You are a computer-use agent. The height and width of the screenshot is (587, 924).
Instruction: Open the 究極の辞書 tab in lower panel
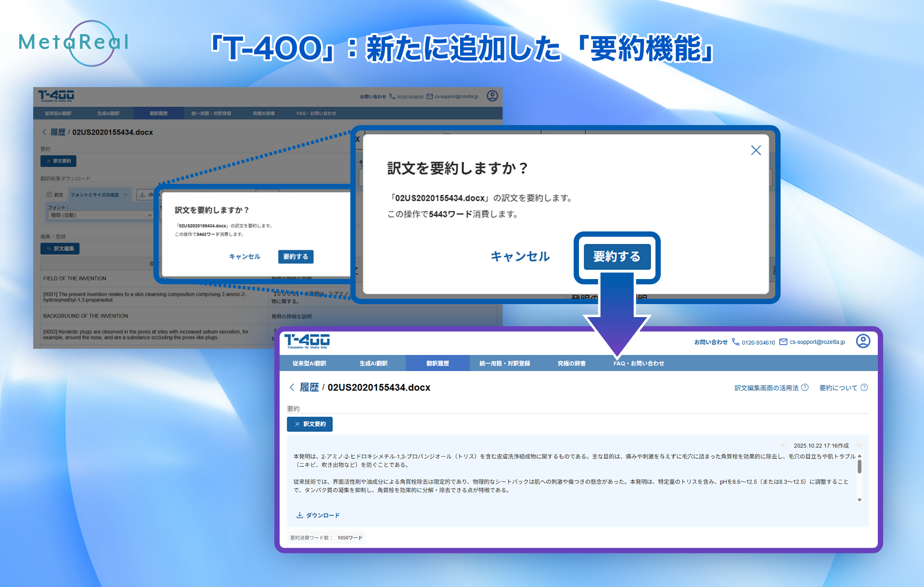[571, 363]
